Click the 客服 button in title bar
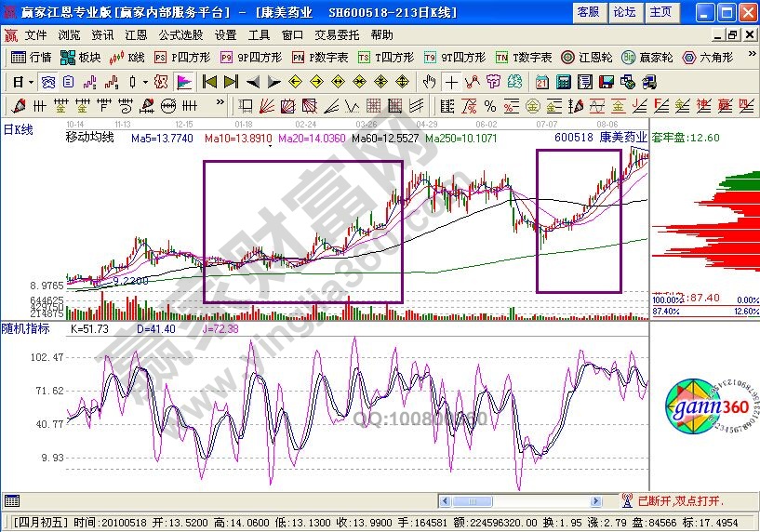This screenshot has width=760, height=532. 588,12
